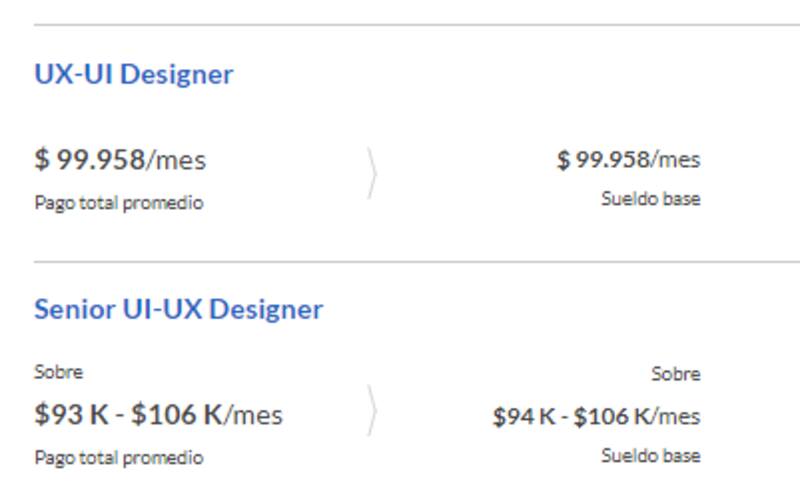Open the Senior UI-UX Designer link
This screenshot has height=494, width=800.
pyautogui.click(x=178, y=310)
